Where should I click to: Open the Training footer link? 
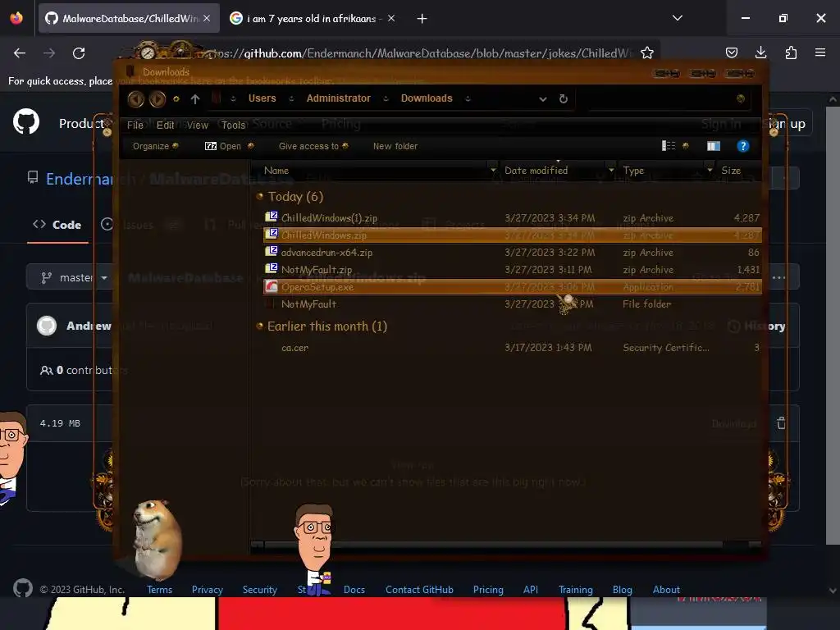576,589
